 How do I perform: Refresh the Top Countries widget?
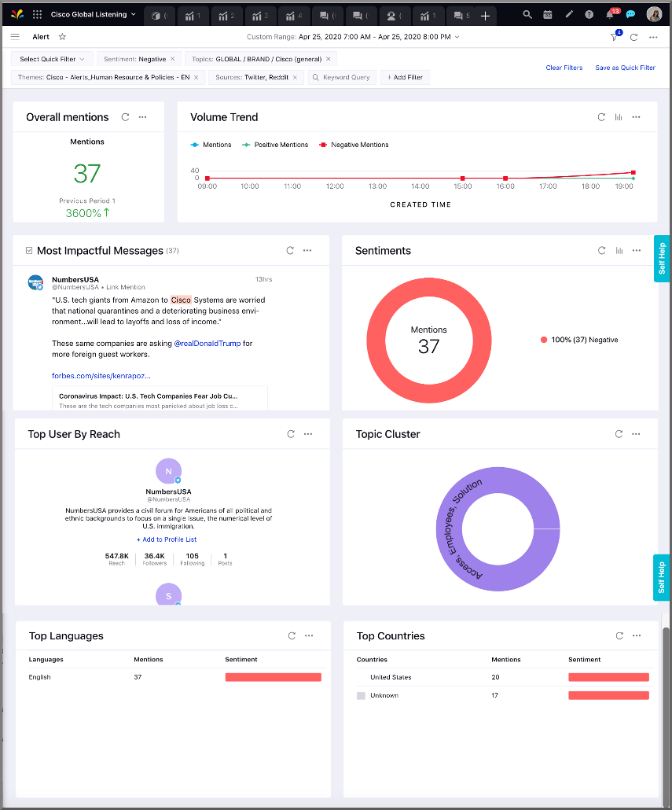coord(619,636)
